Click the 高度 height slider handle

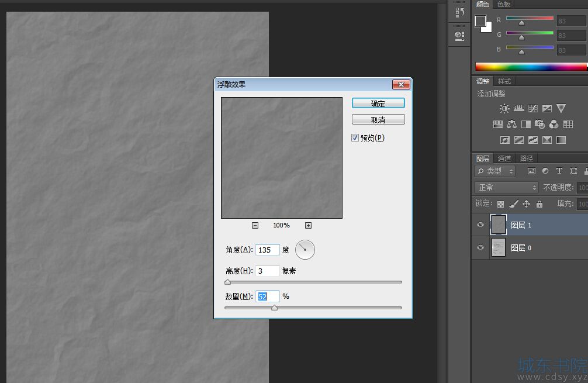pyautogui.click(x=227, y=282)
